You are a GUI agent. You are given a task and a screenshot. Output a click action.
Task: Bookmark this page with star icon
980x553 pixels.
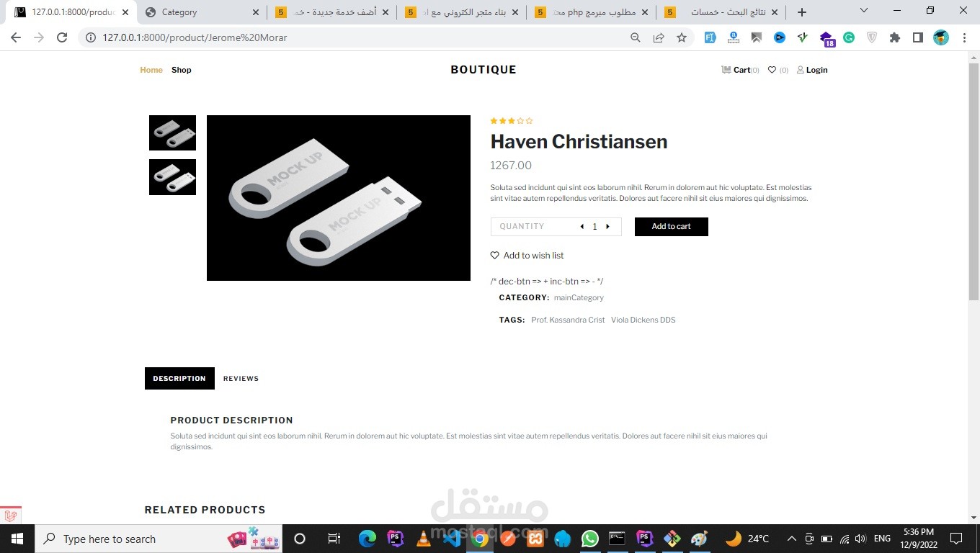coord(682,37)
